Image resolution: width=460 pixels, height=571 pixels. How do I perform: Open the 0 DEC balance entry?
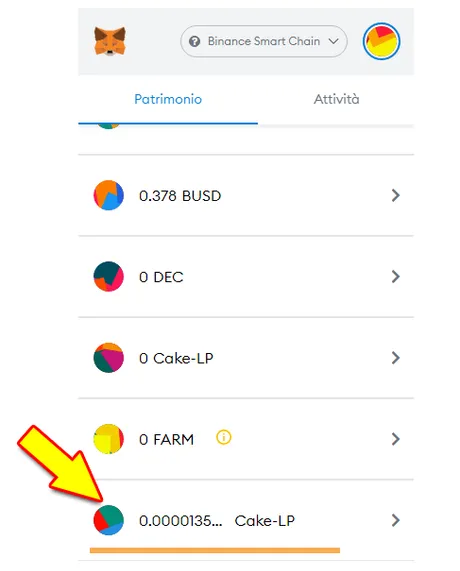pos(246,277)
